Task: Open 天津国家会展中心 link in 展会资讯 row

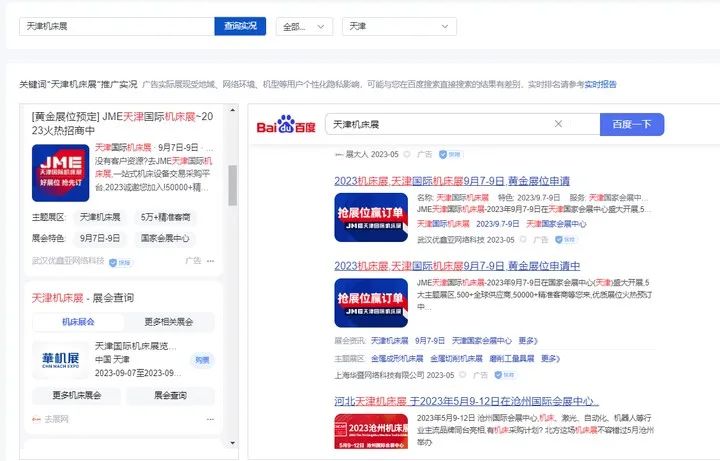Action: click(x=482, y=341)
